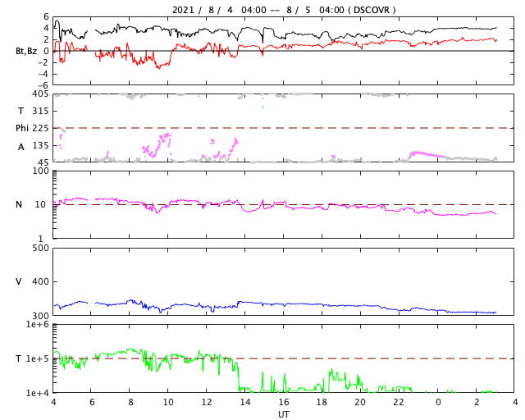Click the "1" tick on N axis
The image size is (525, 420).
coord(41,239)
